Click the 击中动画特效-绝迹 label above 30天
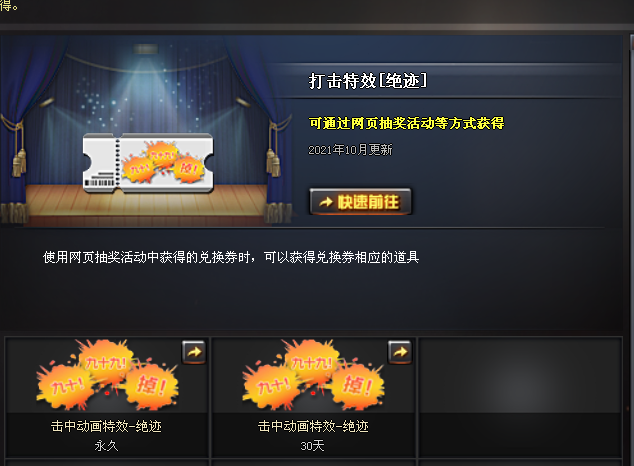Screen dimensions: 634x466 pos(313,426)
